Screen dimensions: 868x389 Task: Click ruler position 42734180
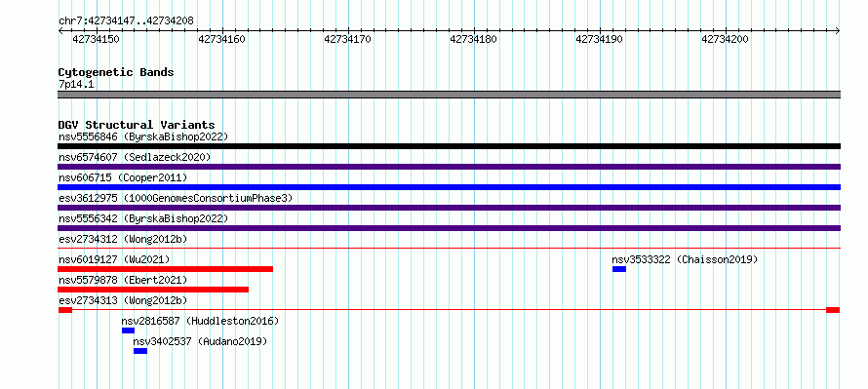(474, 39)
